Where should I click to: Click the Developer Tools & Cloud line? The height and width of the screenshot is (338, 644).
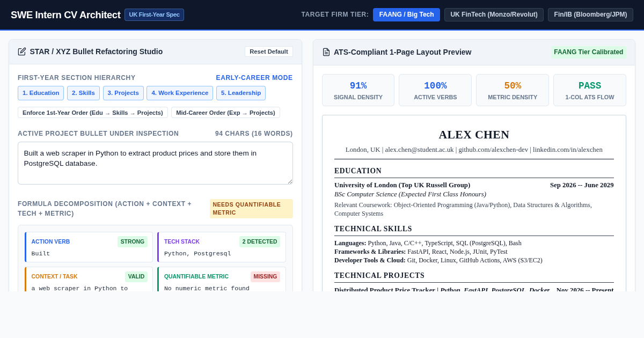point(438,260)
